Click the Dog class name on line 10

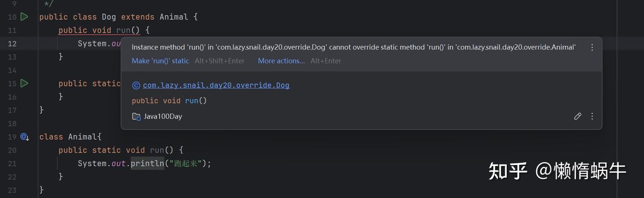(x=109, y=17)
